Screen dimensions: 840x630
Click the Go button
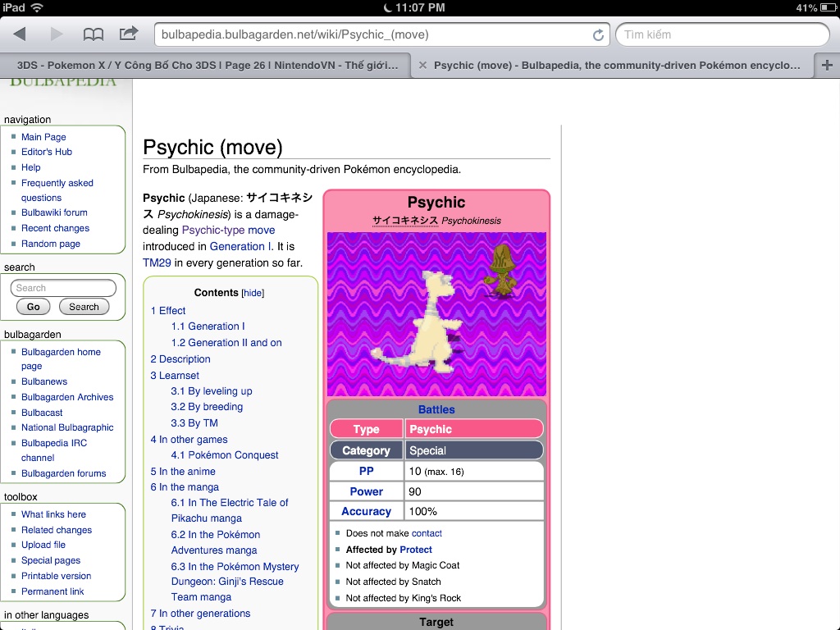click(33, 307)
